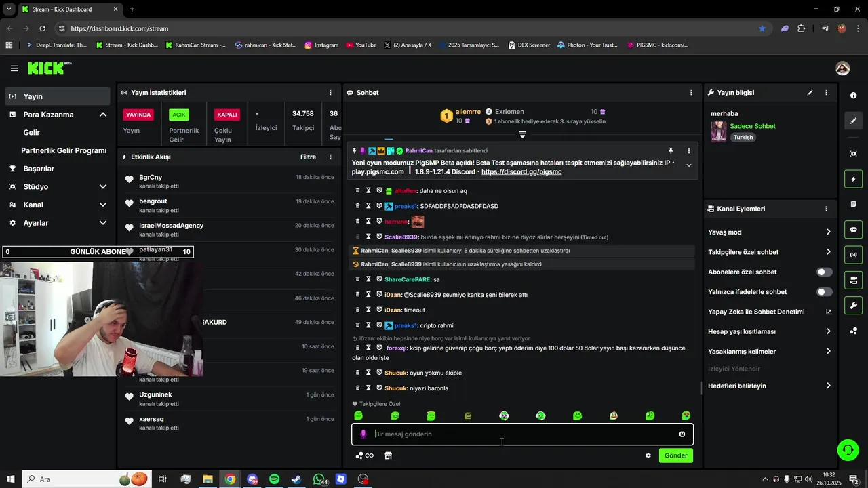
Task: Open Takipçilere özel sohbet options
Action: point(769,252)
